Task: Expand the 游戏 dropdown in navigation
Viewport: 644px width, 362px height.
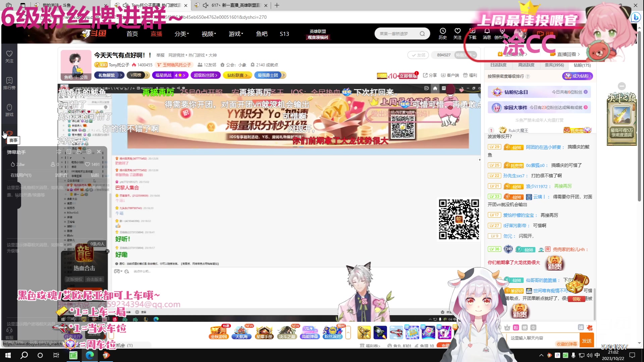Action: 236,34
